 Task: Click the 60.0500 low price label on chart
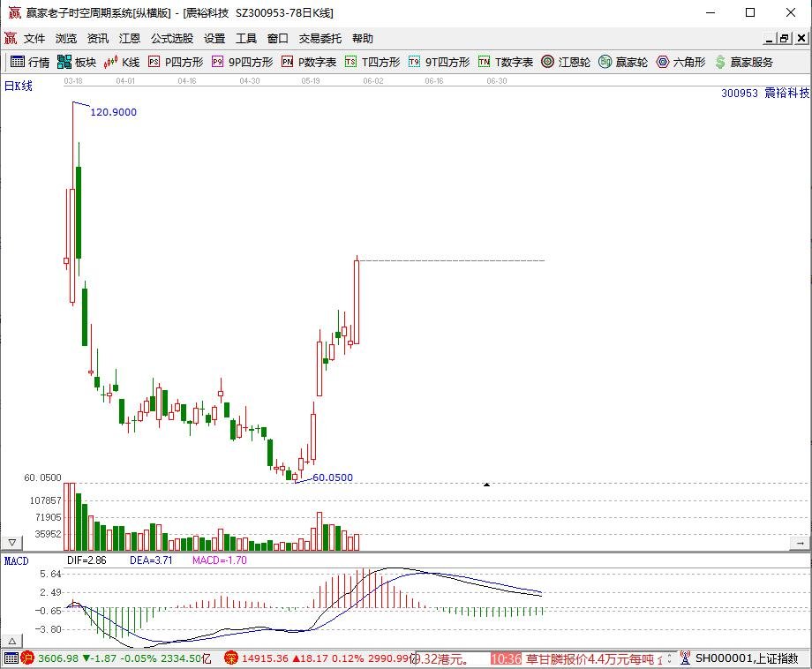[x=333, y=477]
